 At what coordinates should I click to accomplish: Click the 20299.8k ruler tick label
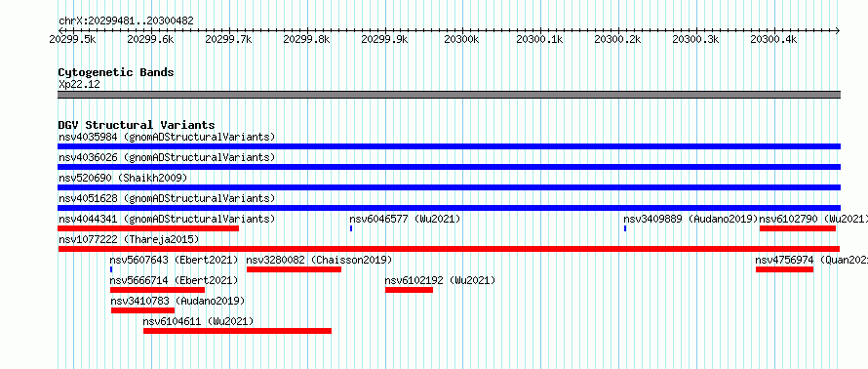tap(306, 39)
